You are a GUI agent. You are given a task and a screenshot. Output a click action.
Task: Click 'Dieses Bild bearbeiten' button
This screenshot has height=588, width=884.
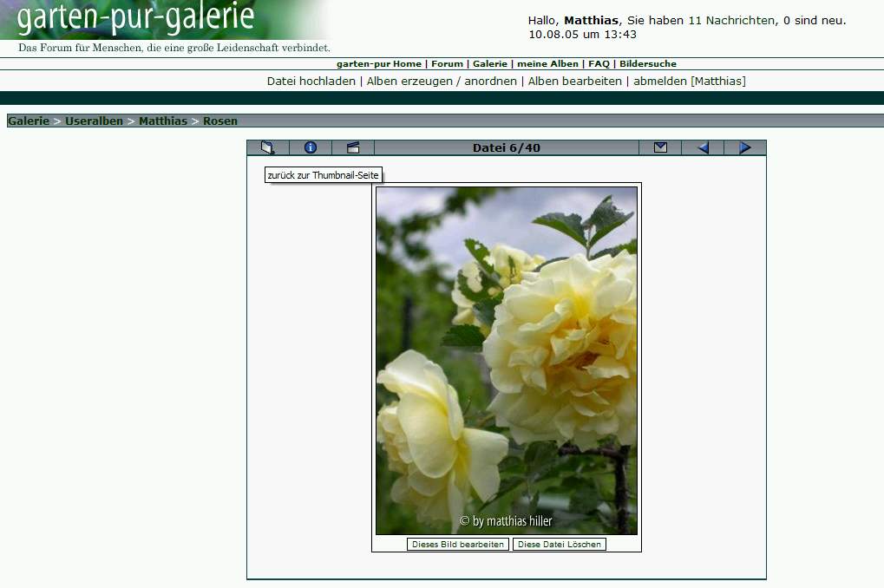pos(458,545)
